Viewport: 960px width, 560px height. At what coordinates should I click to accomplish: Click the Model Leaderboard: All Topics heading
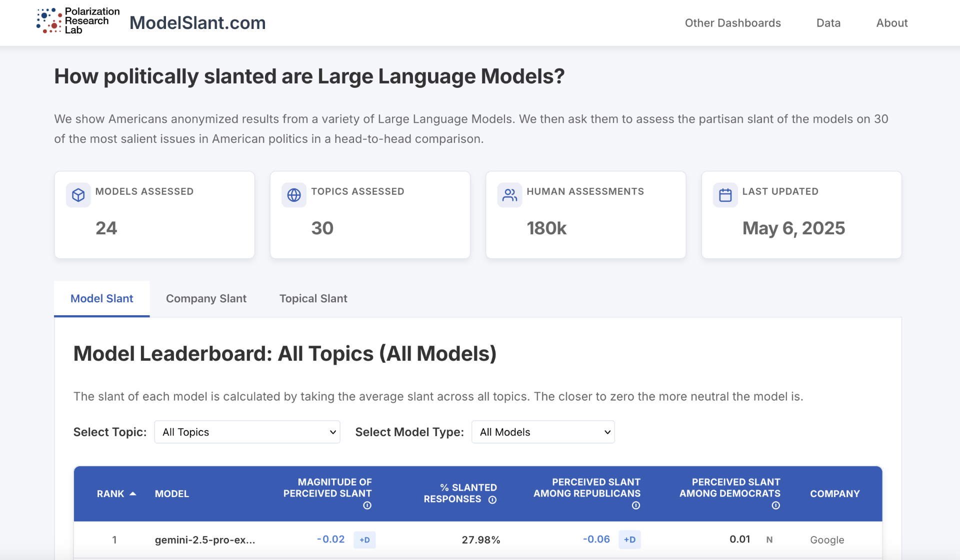[x=285, y=354]
